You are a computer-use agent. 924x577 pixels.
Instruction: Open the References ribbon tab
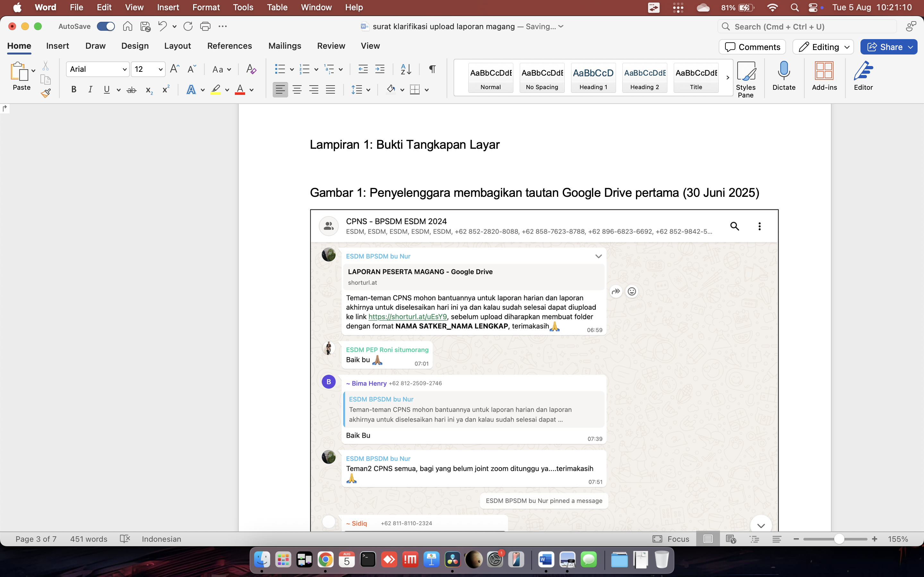pyautogui.click(x=229, y=46)
